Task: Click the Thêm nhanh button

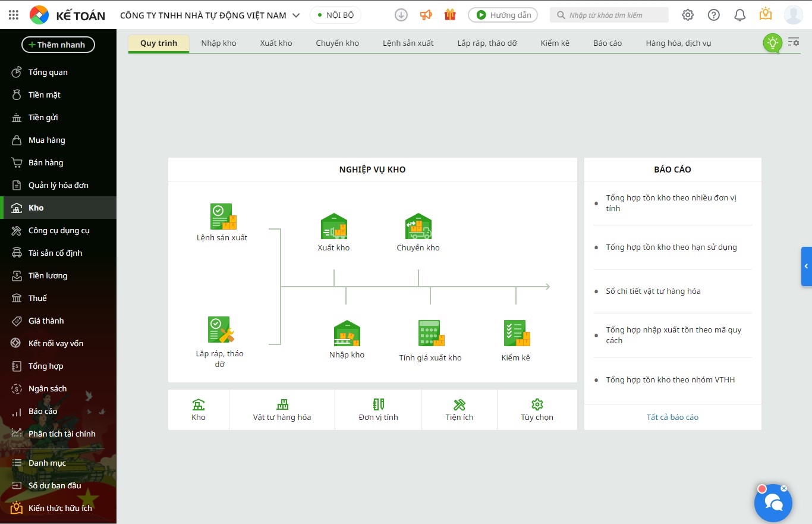Action: click(x=58, y=45)
